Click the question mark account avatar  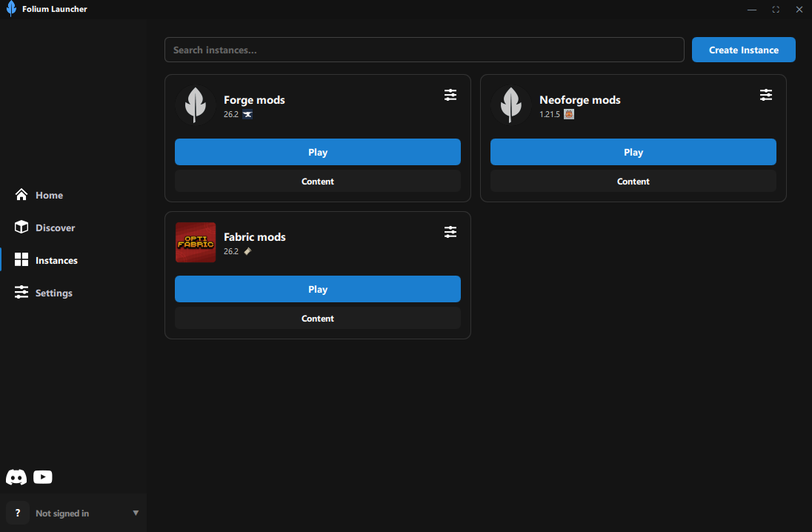coord(18,513)
